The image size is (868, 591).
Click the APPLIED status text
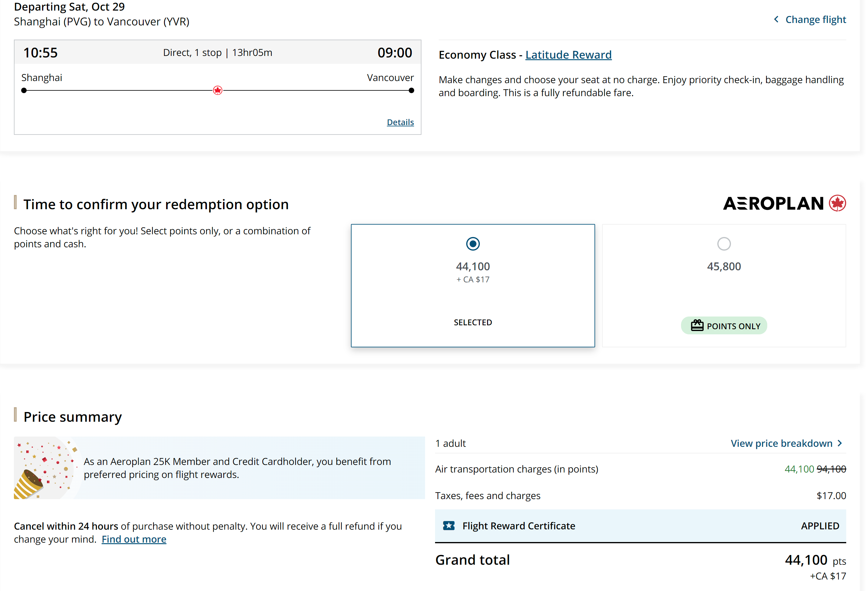point(820,526)
